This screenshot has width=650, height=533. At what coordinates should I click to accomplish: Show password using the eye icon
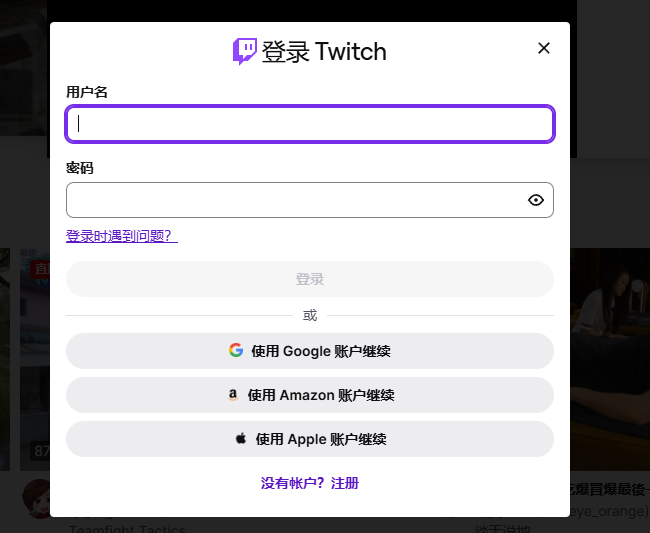(x=536, y=200)
